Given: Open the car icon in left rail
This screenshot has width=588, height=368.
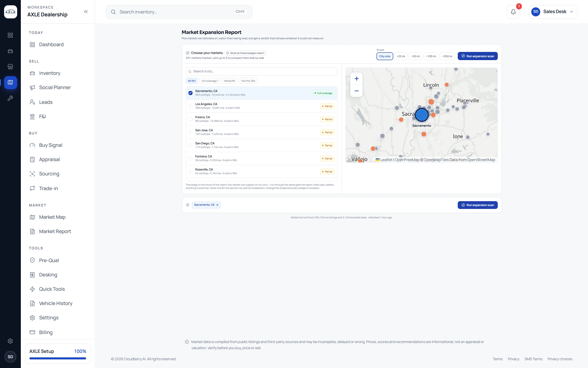Looking at the screenshot, I should pos(10,51).
